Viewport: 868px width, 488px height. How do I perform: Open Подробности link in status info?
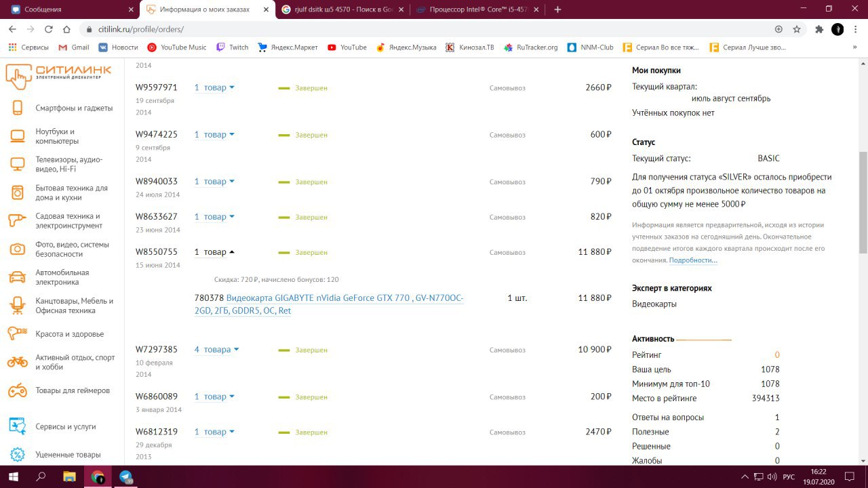(693, 260)
